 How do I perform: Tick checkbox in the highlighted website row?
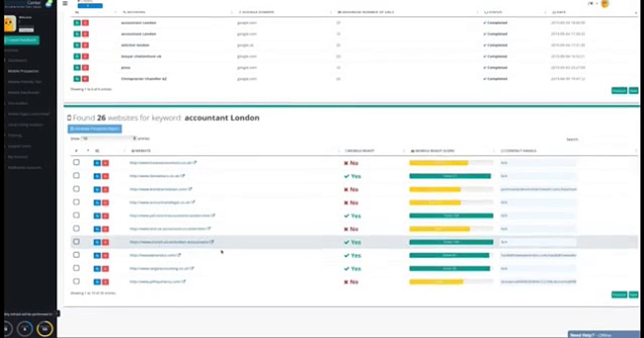[x=76, y=242]
